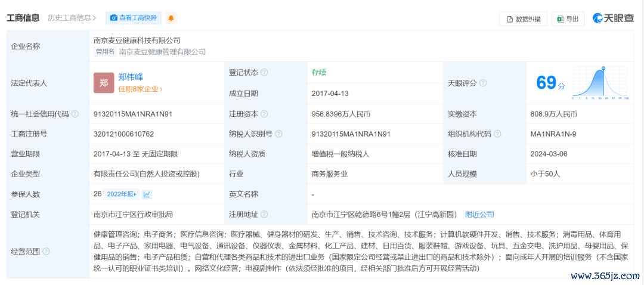Viewport: 644px width, 285px height.
Task: Click help icon beside 注册地址
Action: tap(264, 215)
